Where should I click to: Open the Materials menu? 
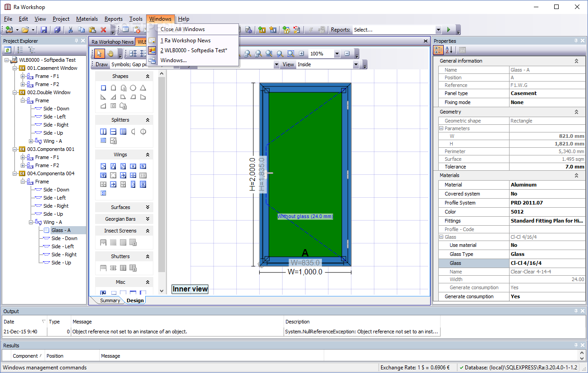click(87, 19)
